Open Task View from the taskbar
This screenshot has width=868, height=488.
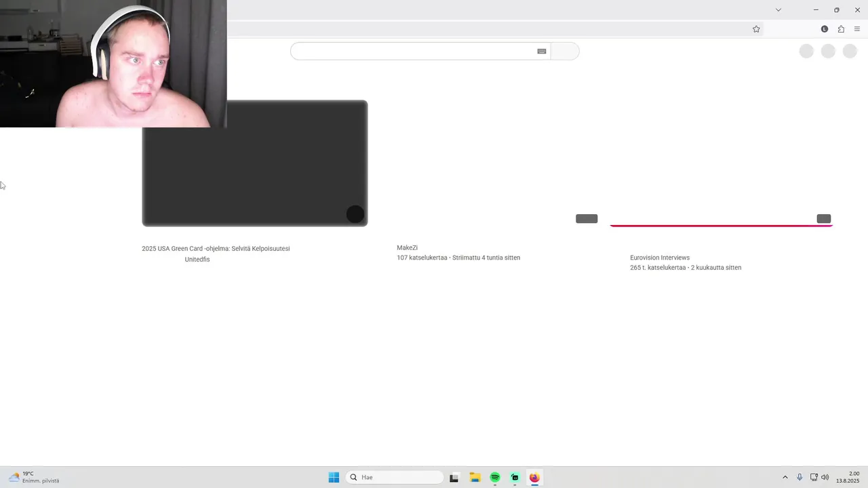[x=454, y=478]
